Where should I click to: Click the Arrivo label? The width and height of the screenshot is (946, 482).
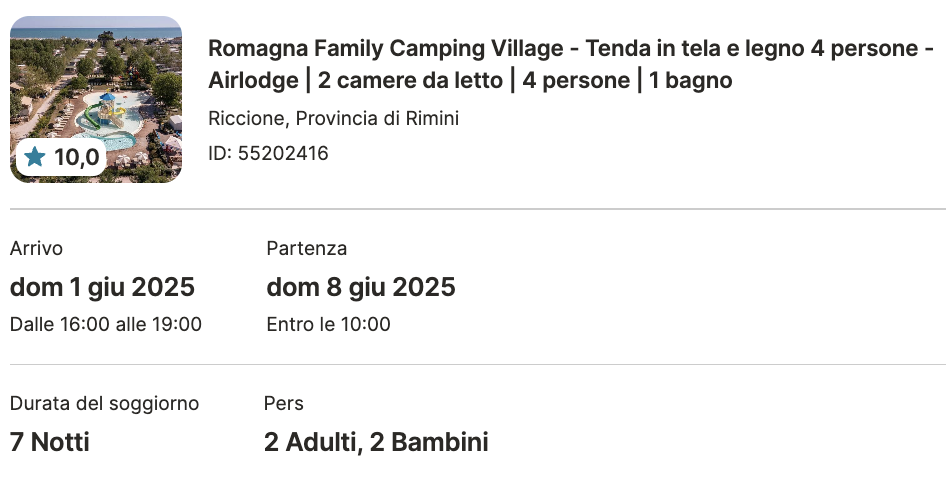click(36, 249)
